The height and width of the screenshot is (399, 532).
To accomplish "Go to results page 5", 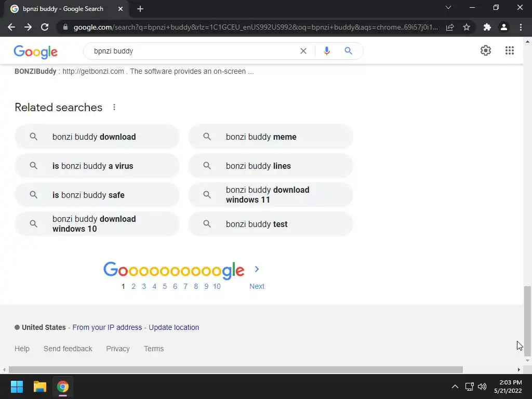I will 165,286.
